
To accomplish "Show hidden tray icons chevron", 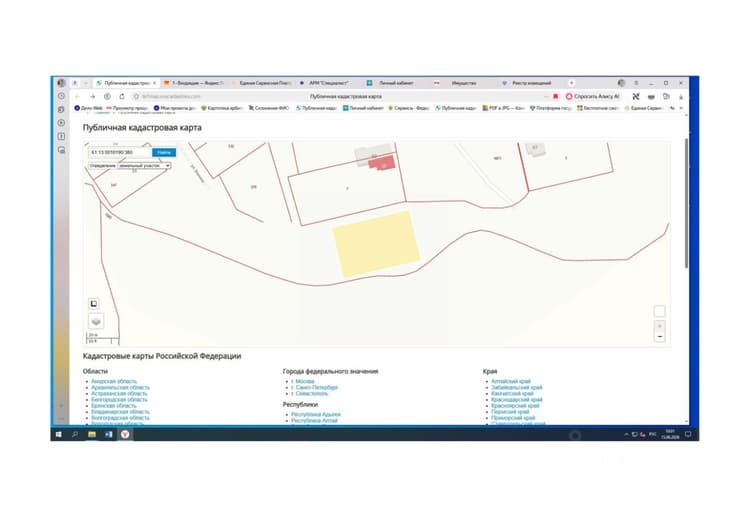I will tap(626, 434).
